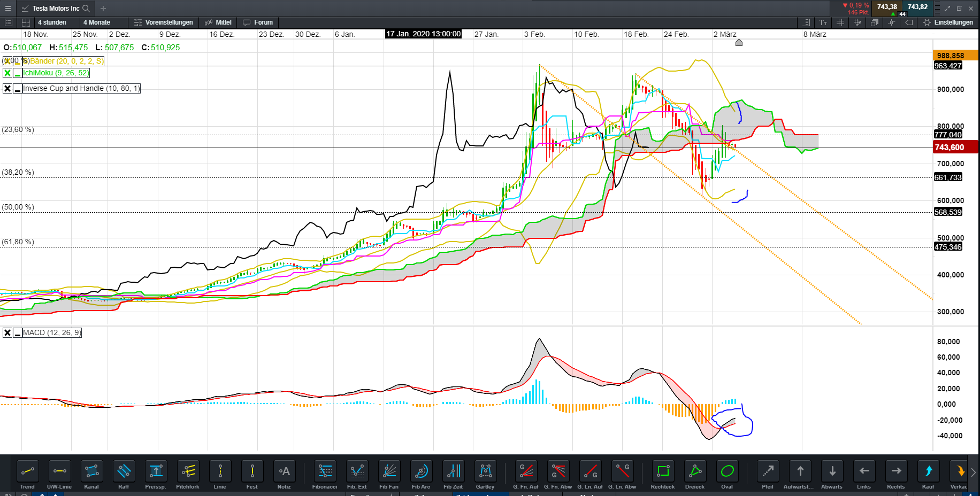
Task: Click the 743,600 current price label
Action: tap(956, 148)
